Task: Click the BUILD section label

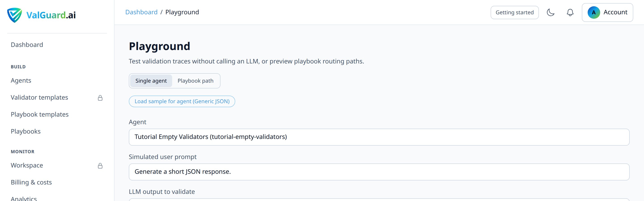Action: click(x=18, y=67)
